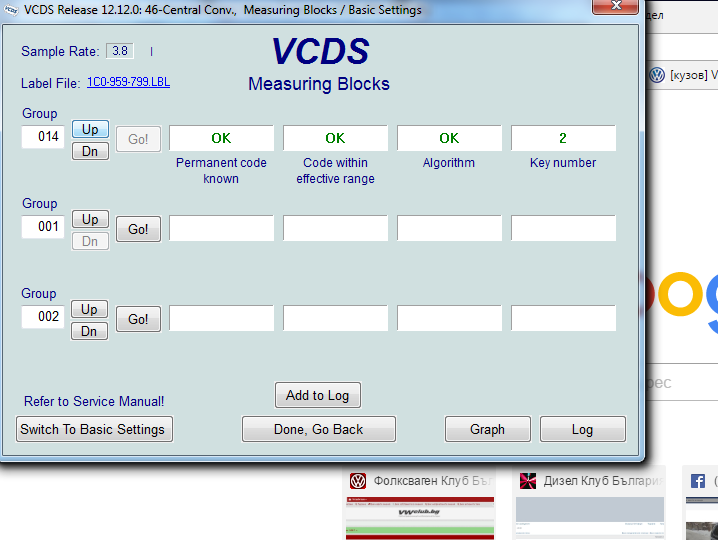
Task: Focus the Group 014 number field
Action: 43,137
